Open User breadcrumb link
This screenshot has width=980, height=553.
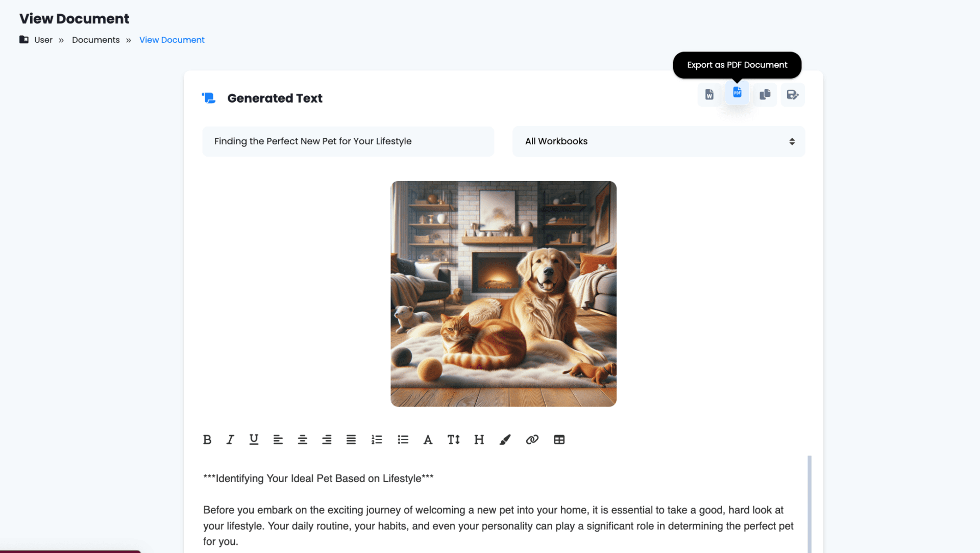43,40
